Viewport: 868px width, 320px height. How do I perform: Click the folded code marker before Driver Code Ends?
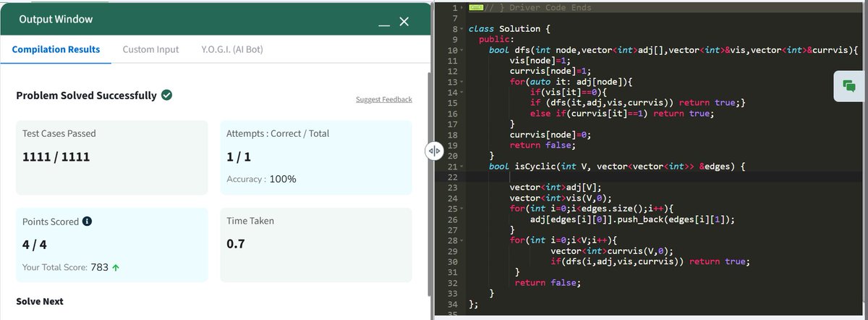click(476, 7)
